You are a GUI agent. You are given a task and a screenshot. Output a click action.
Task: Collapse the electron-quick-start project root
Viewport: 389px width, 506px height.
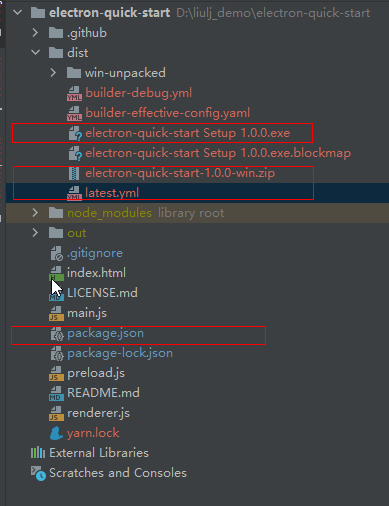click(x=17, y=13)
